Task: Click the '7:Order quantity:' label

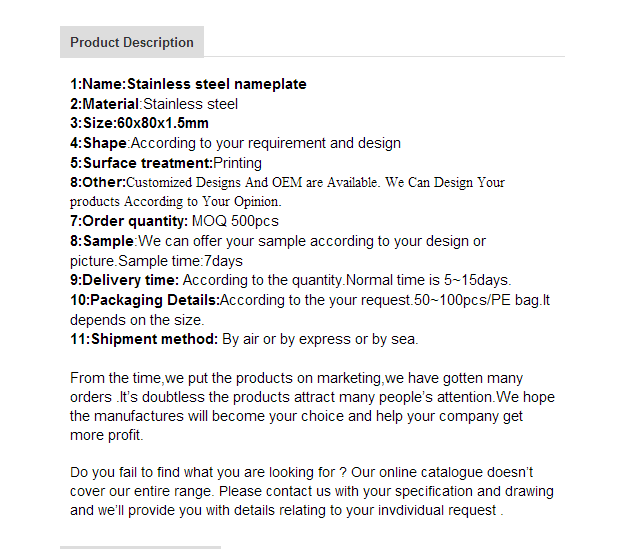Action: pyautogui.click(x=129, y=221)
